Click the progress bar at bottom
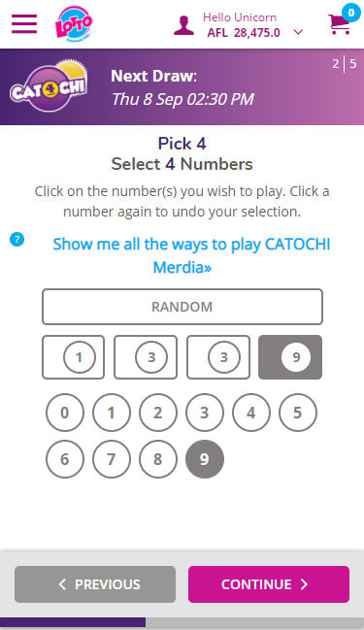 pyautogui.click(x=182, y=622)
